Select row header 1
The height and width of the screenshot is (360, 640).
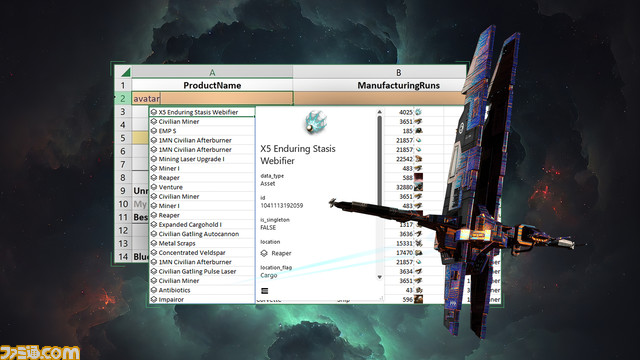pos(123,85)
